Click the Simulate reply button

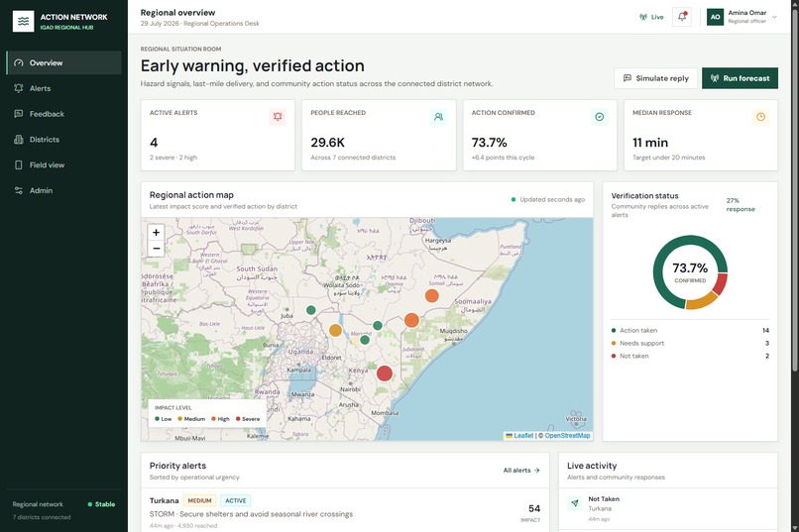tap(655, 78)
